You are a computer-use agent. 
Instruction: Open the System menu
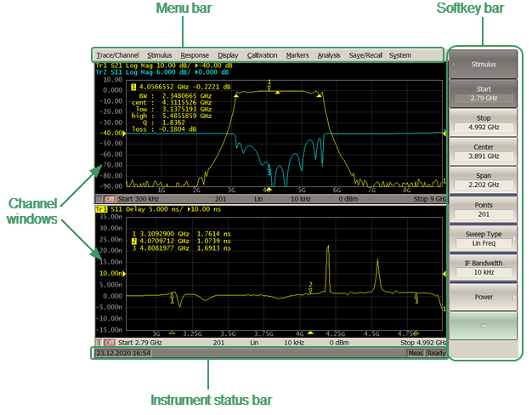pos(400,55)
